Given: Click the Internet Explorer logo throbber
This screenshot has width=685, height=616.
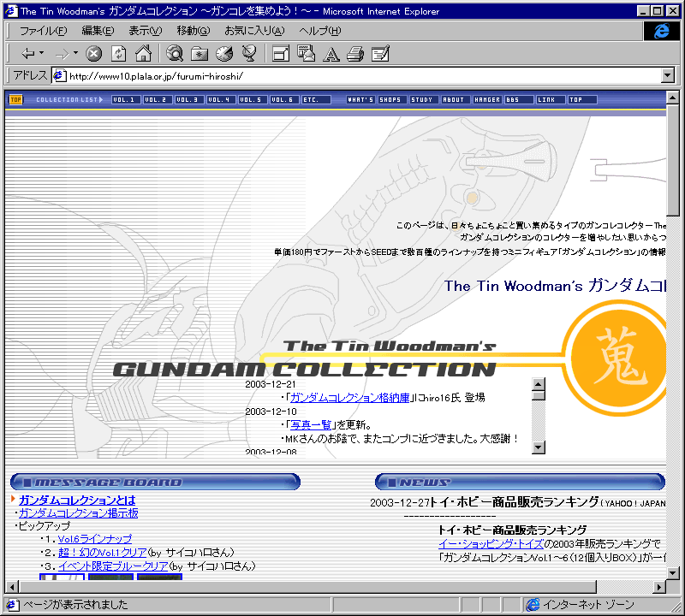Looking at the screenshot, I should click(661, 31).
